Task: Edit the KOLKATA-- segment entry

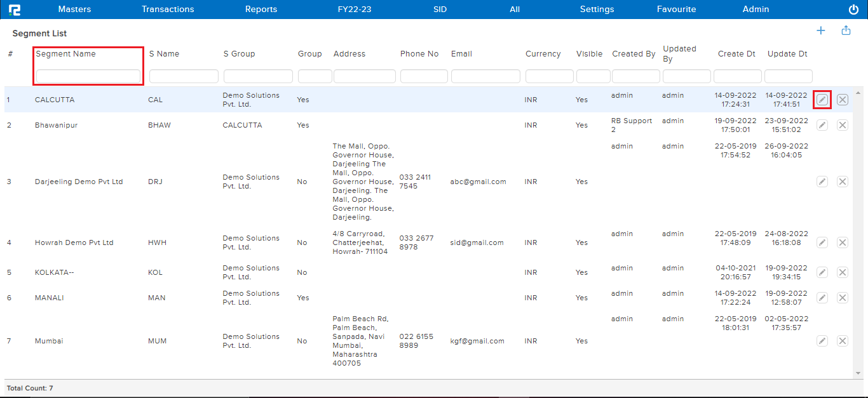Action: pos(822,272)
